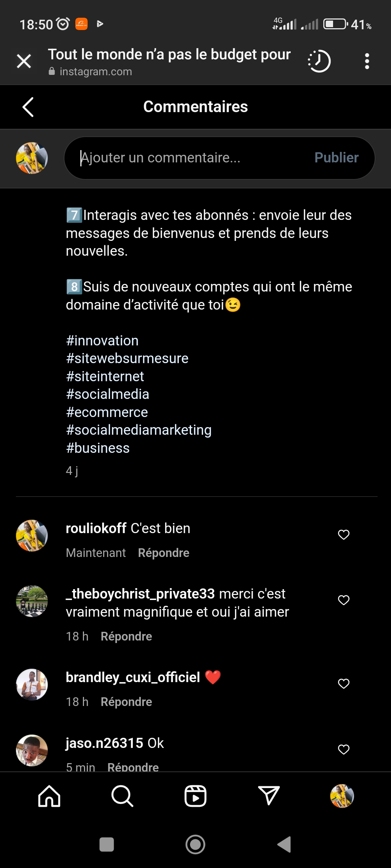The width and height of the screenshot is (391, 868).
Task: Reply to brandley_cuxi_officiel's comment
Action: (x=126, y=702)
